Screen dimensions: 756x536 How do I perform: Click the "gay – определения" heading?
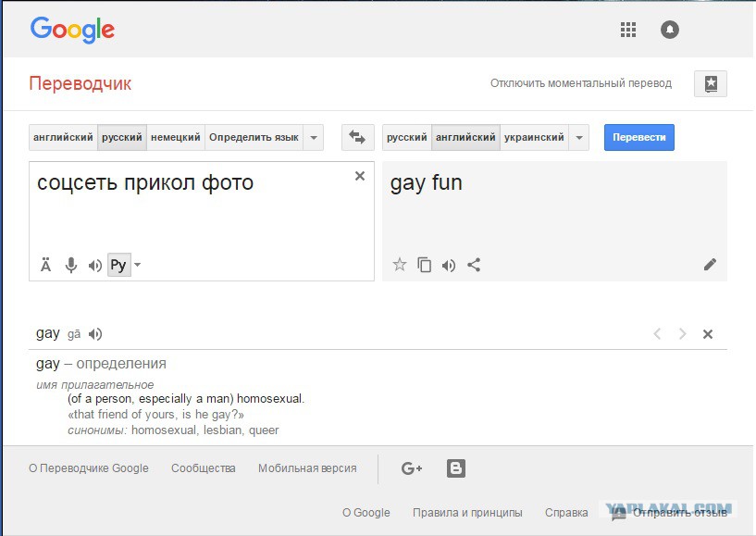tap(101, 364)
